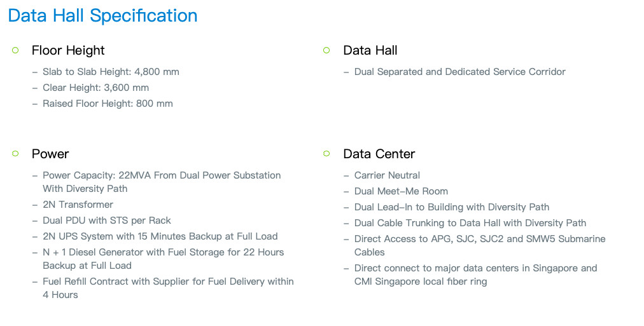This screenshot has width=644, height=326.
Task: Click Dual Separated and Dedicated Service Corridor
Action: tap(460, 72)
